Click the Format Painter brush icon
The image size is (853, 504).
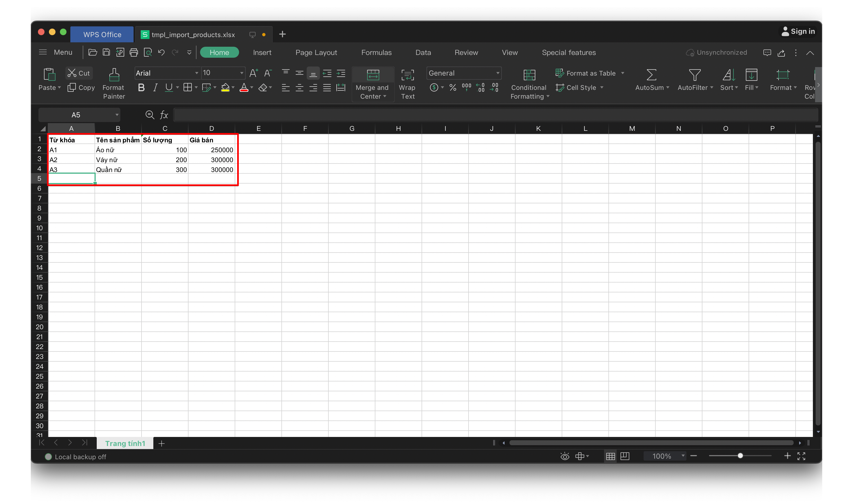(x=114, y=75)
